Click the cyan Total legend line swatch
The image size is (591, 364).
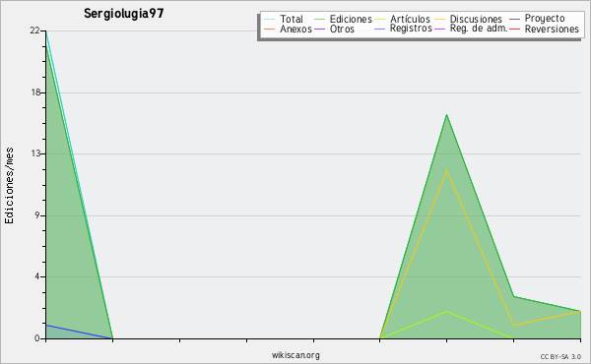pos(269,19)
